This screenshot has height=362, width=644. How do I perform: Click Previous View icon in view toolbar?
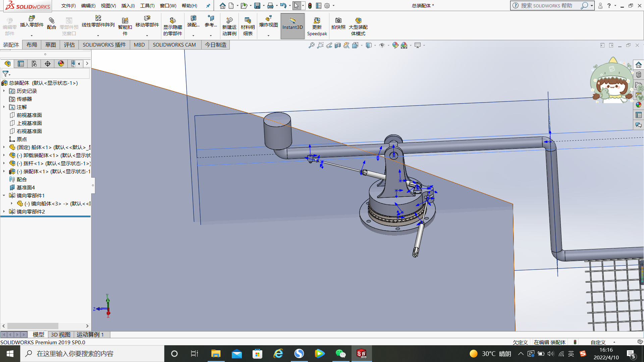[329, 45]
